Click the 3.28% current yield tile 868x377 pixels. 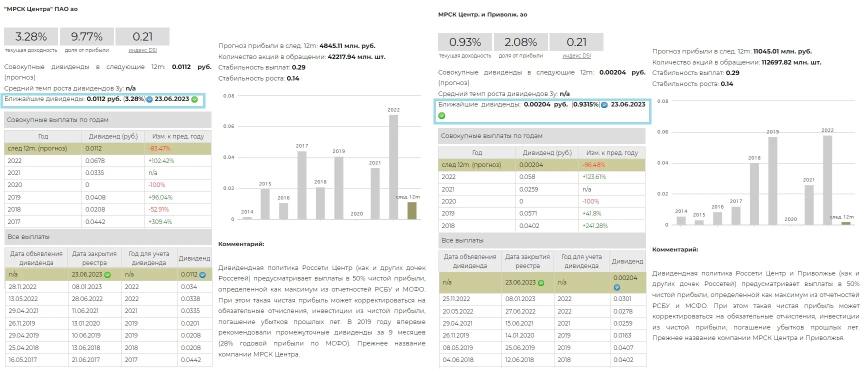click(31, 37)
